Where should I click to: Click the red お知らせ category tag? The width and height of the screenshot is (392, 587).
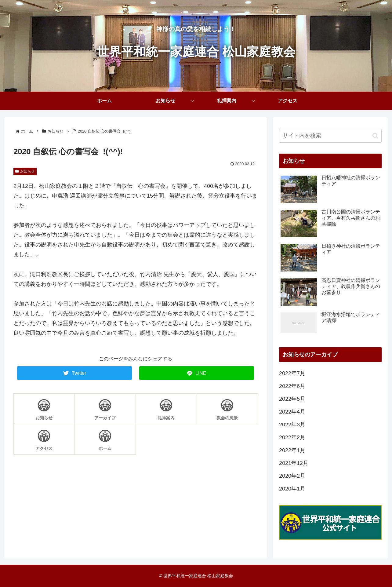click(25, 172)
